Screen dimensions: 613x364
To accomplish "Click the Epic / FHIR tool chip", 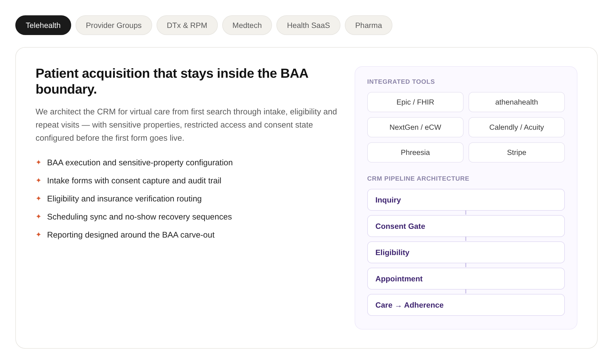I will (x=415, y=102).
